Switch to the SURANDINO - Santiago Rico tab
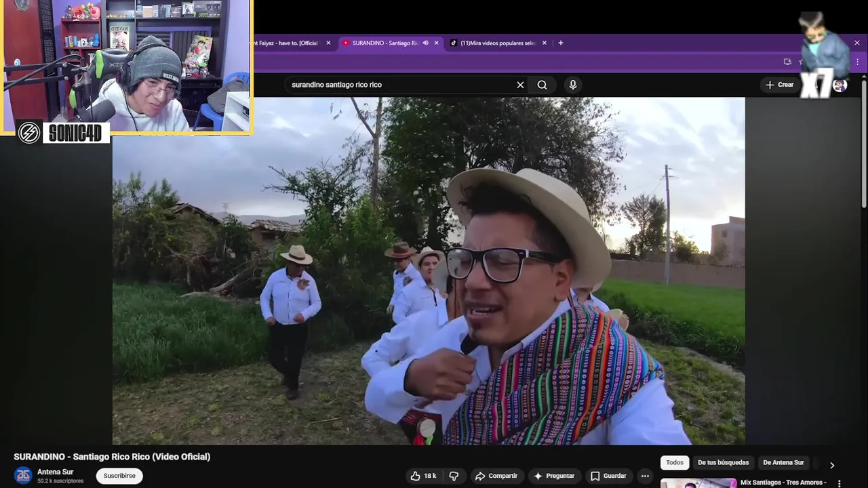The image size is (868, 488). coord(384,43)
